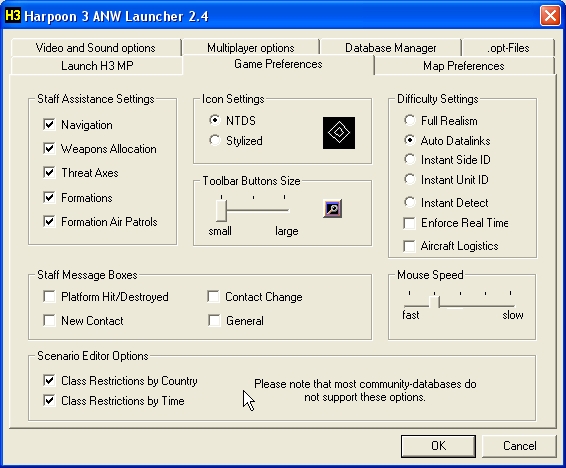Toggle the Formations checkbox
Viewport: 566px width, 468px height.
tap(49, 197)
